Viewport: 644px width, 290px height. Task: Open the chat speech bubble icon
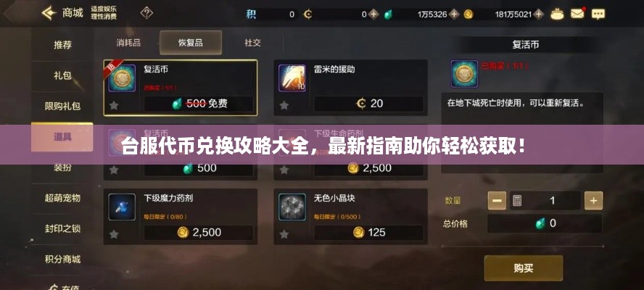pos(598,14)
